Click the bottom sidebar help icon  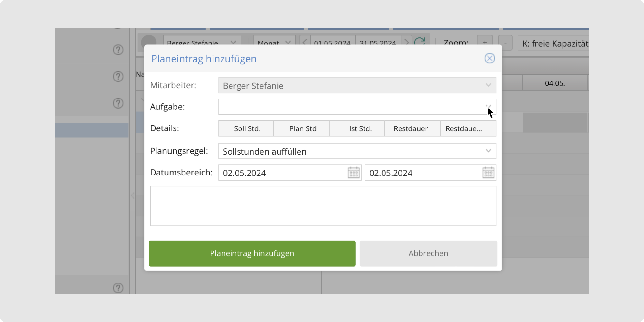click(x=118, y=288)
